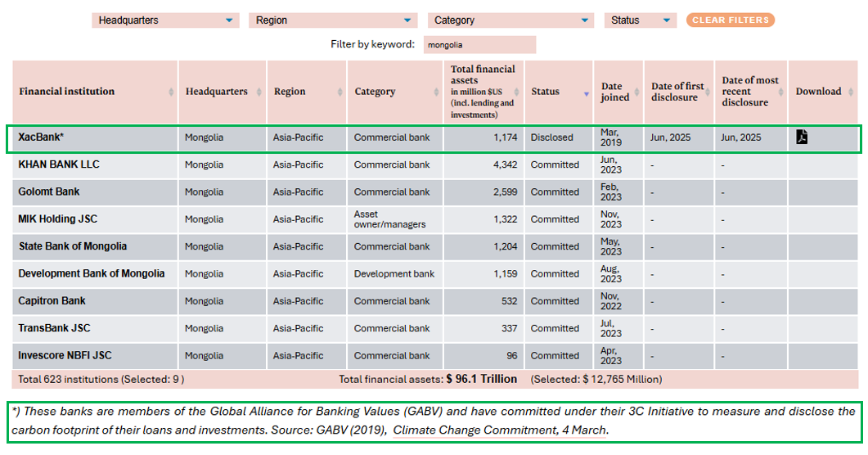Viewport: 868px width, 455px height.
Task: Sort by Headquarters column arrows
Action: point(260,92)
